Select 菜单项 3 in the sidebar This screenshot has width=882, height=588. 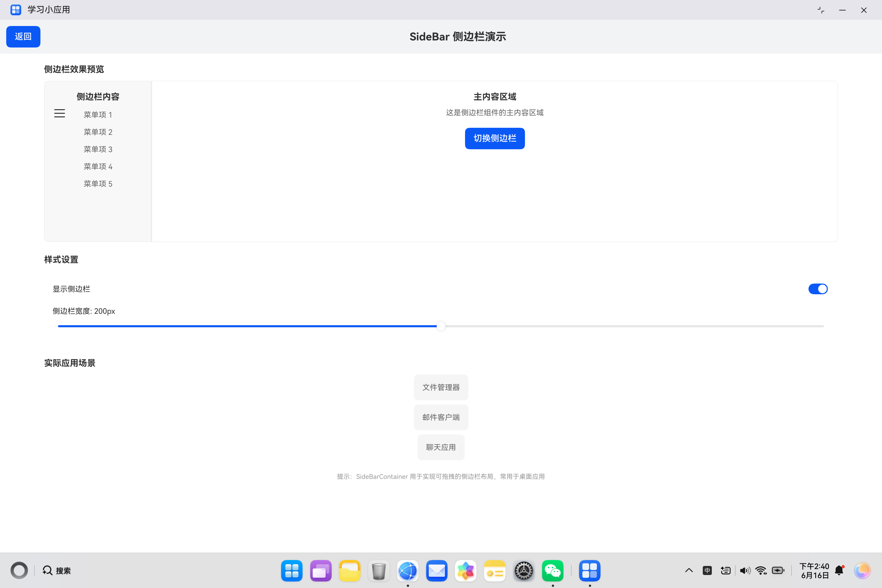click(98, 149)
